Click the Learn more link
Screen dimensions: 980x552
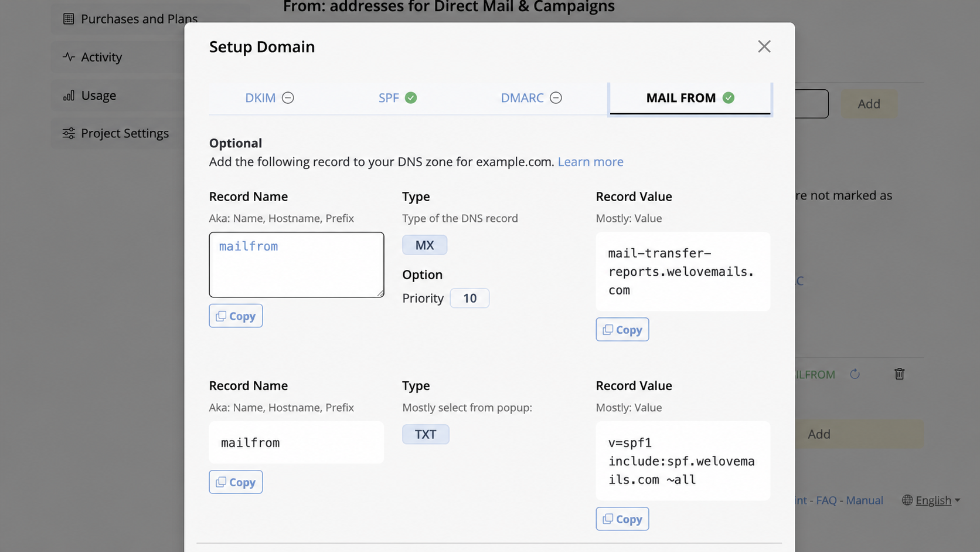(x=590, y=162)
